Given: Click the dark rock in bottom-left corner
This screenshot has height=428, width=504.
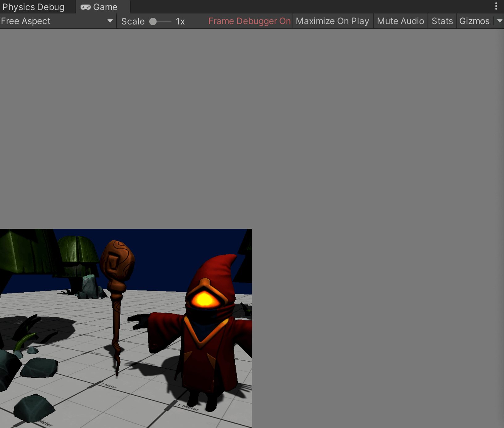Looking at the screenshot, I should [33, 408].
